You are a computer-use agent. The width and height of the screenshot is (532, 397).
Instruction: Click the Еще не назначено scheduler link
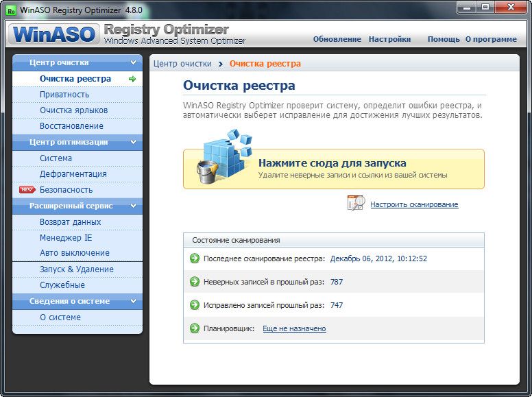(x=294, y=328)
